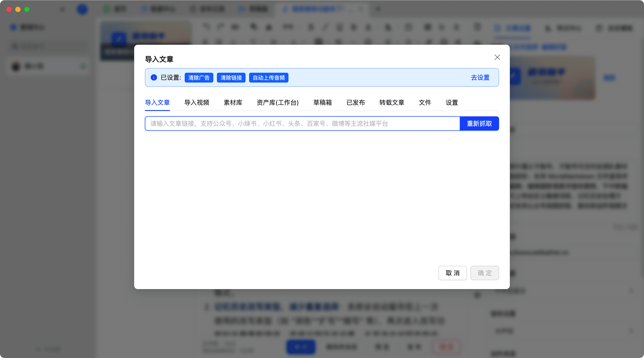Go to the 资产库(工作台) tab
The image size is (644, 358).
[x=278, y=102]
